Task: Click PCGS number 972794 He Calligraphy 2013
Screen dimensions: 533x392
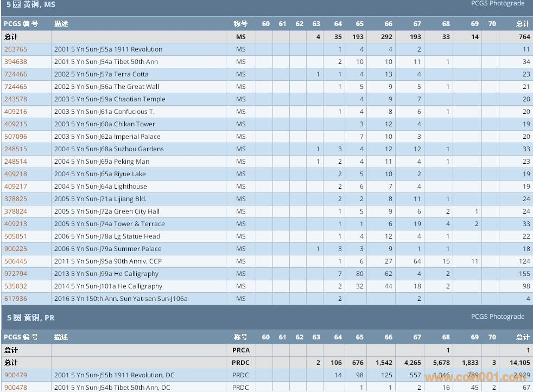Action: [15, 274]
